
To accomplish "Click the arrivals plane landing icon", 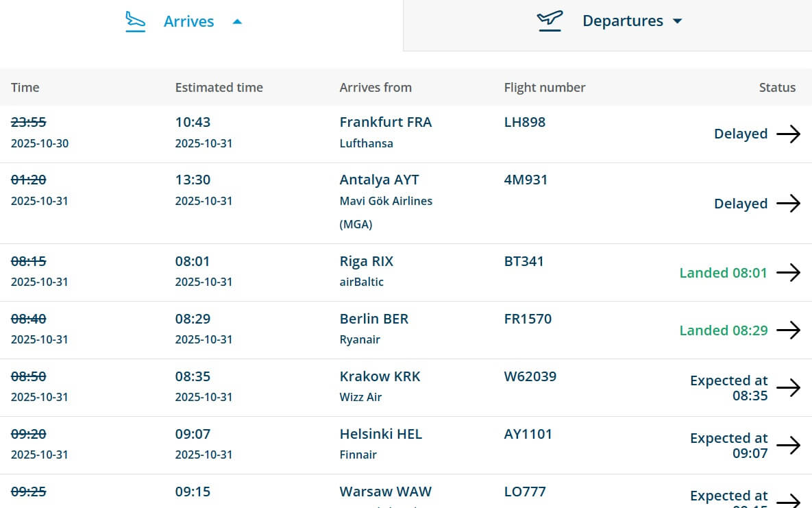I will click(x=136, y=21).
